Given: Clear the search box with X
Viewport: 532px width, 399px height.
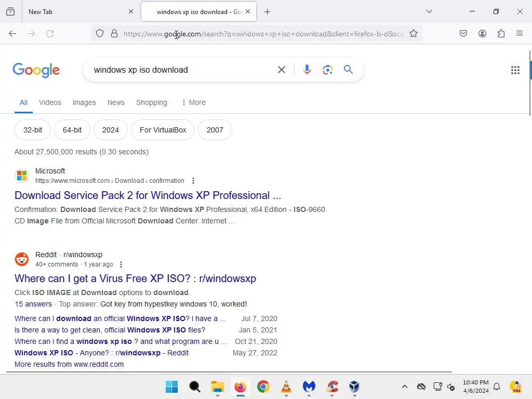Looking at the screenshot, I should (281, 70).
